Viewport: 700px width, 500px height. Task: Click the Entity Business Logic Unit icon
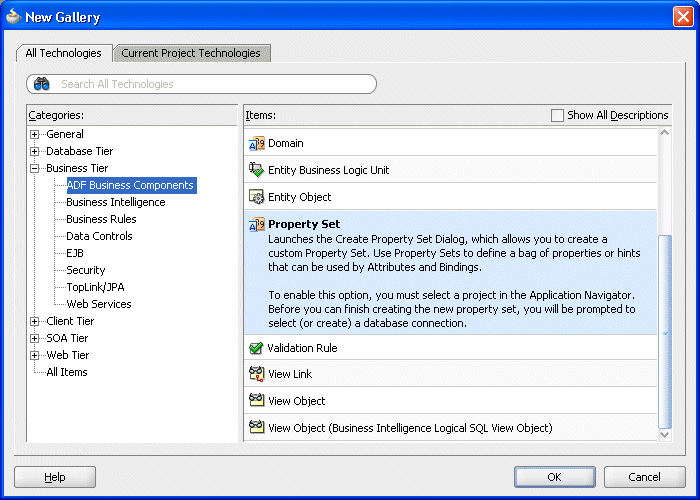[257, 170]
